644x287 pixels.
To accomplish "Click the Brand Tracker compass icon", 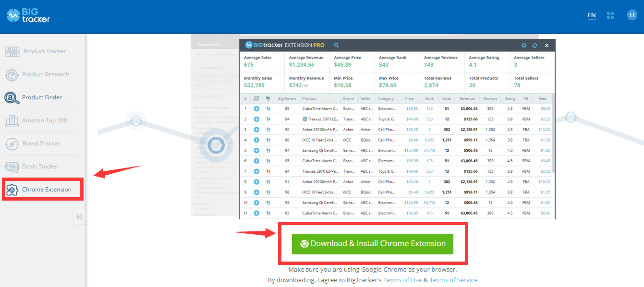I will pos(12,143).
